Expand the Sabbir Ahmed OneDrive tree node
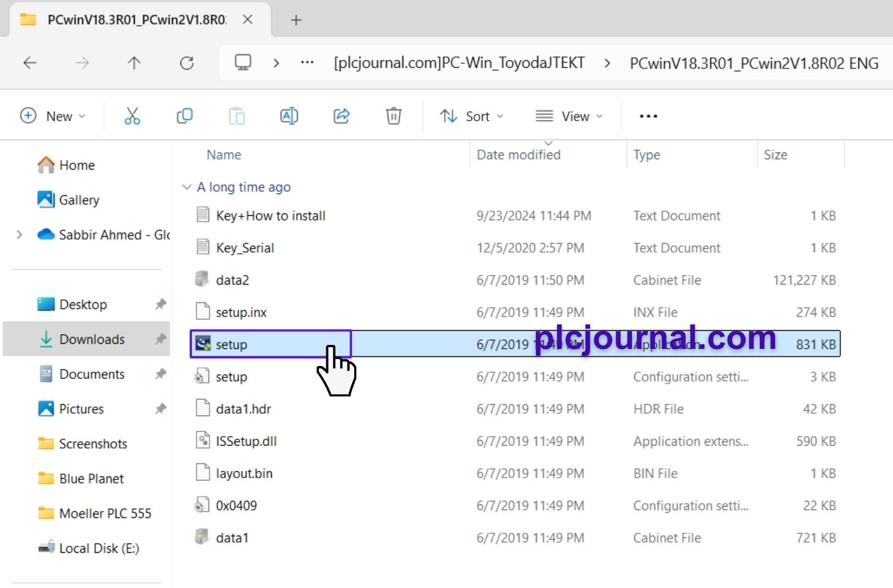Screen dimensions: 893x588 (x=19, y=235)
